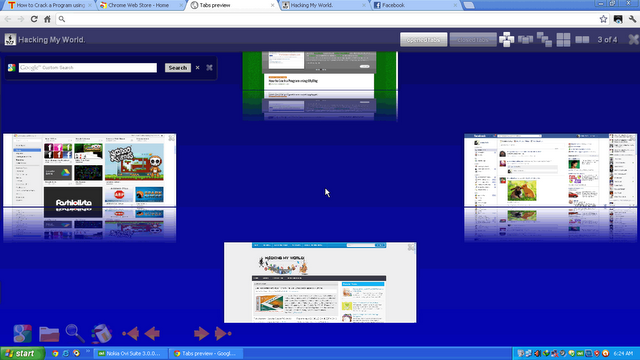Focus the address bar
The height and width of the screenshot is (360, 640).
point(331,19)
